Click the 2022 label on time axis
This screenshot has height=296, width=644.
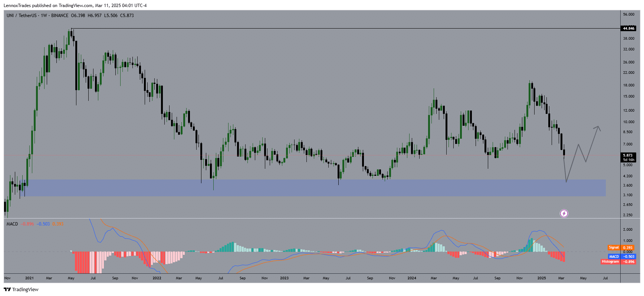[x=157, y=278]
